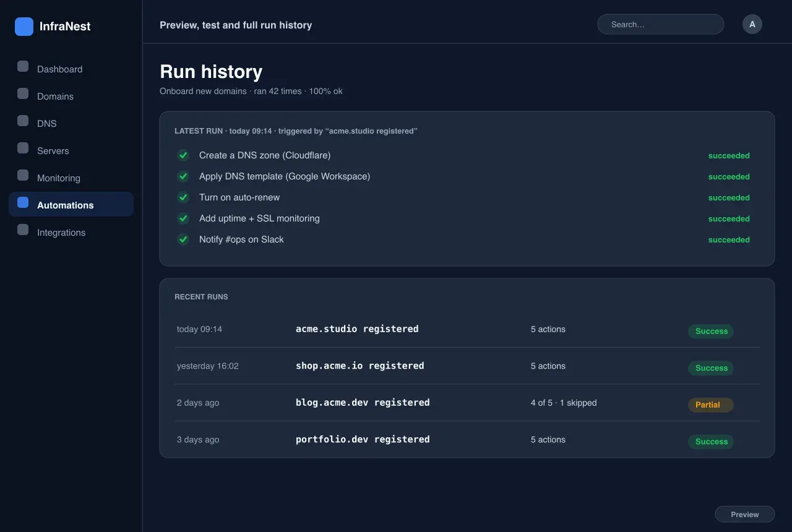Click the check icon for Apply DNS template
Viewport: 792px width, 532px height.
(x=183, y=176)
